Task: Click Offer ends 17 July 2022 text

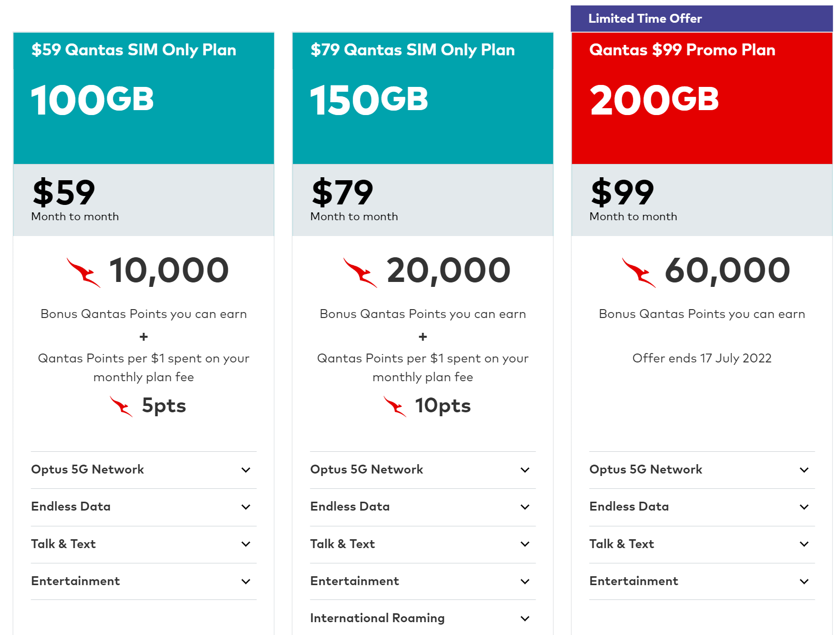Action: (x=702, y=358)
